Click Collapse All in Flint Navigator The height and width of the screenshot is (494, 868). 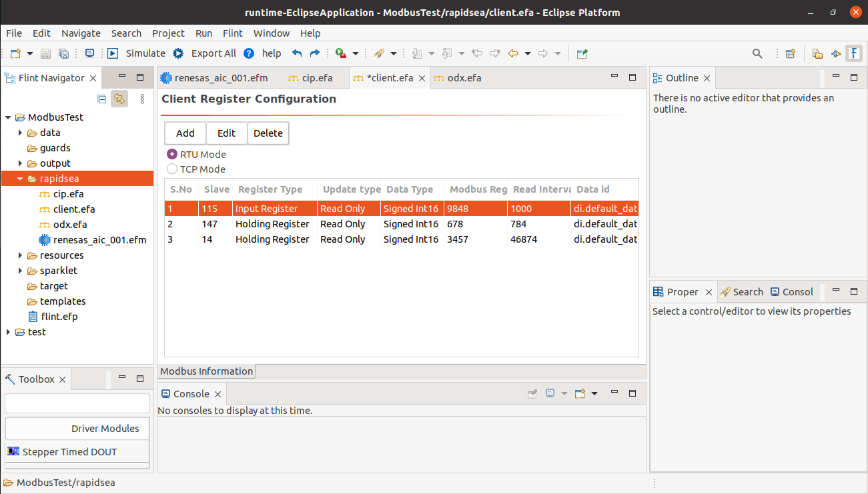click(102, 99)
